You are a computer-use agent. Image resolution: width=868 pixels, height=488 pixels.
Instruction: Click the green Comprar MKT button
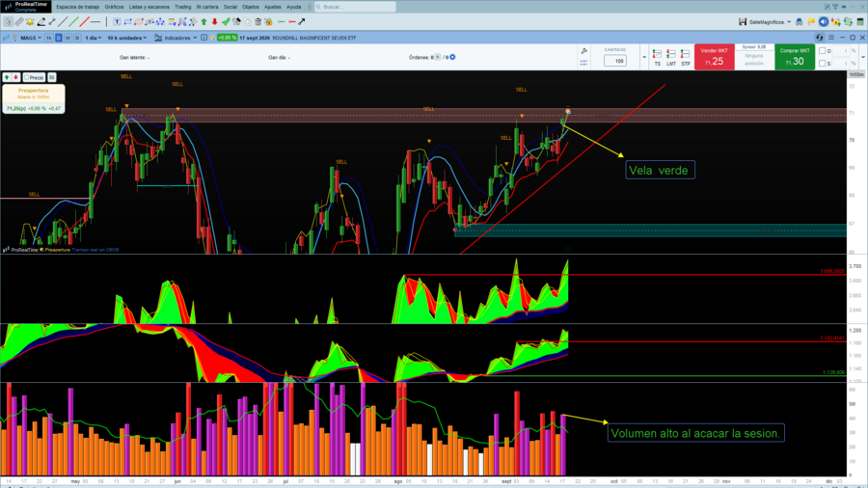tap(795, 57)
